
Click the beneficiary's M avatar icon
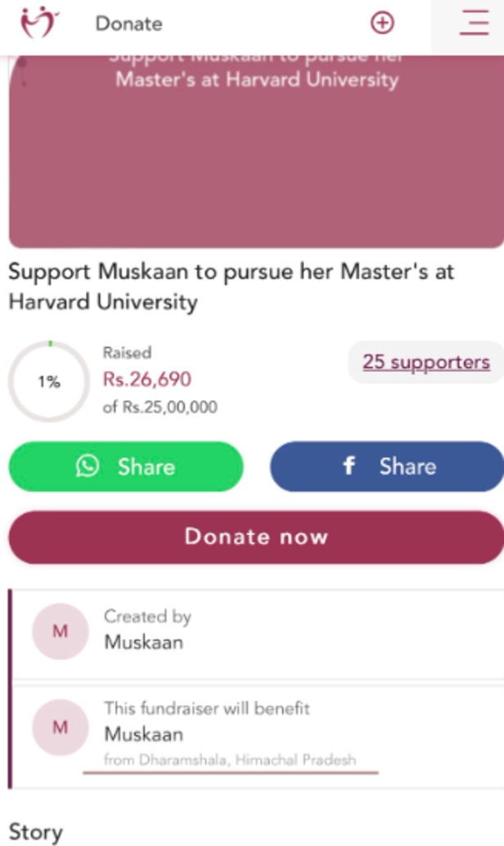tap(59, 727)
